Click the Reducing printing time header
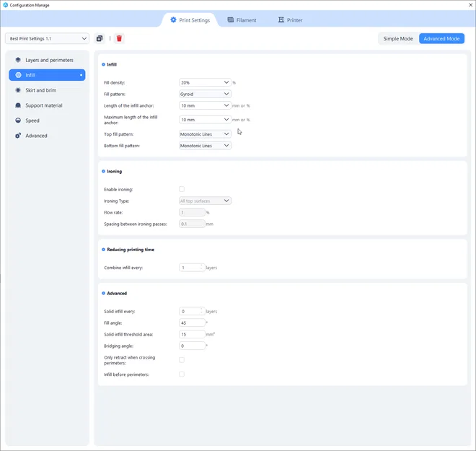Image resolution: width=476 pixels, height=451 pixels. (131, 250)
